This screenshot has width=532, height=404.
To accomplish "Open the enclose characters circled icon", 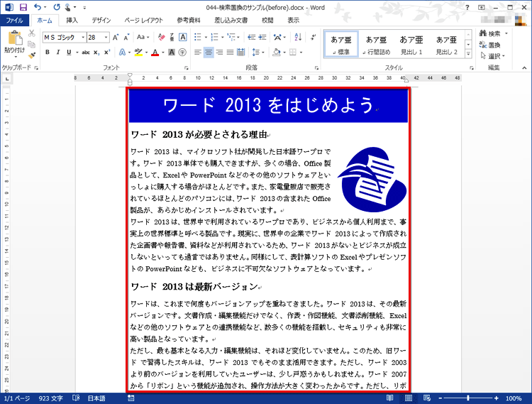I will click(x=182, y=53).
